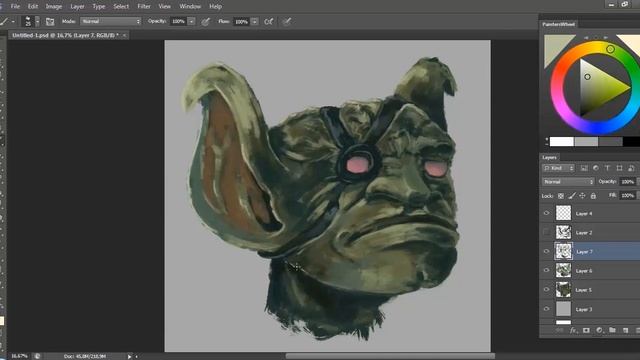This screenshot has height=360, width=640.
Task: Open the layer filter Kind dropdown
Action: [558, 168]
